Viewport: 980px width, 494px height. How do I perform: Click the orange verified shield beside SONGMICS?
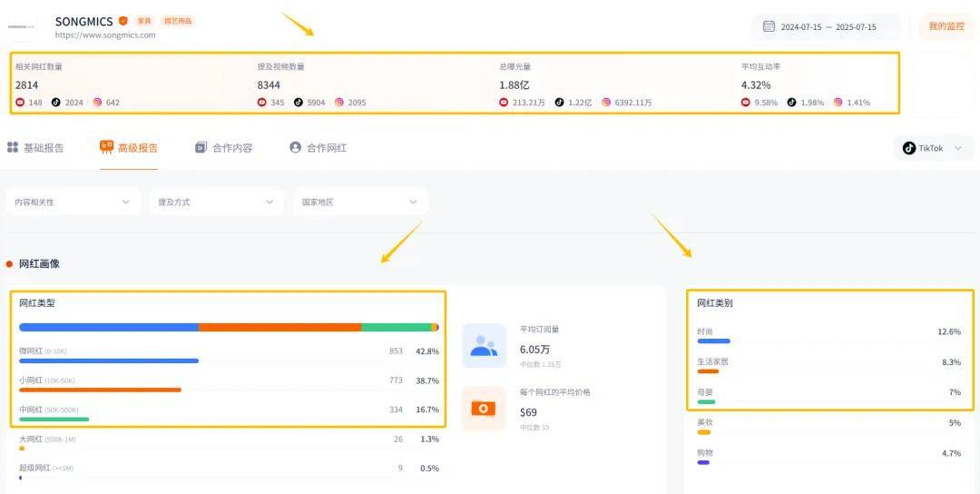[123, 21]
